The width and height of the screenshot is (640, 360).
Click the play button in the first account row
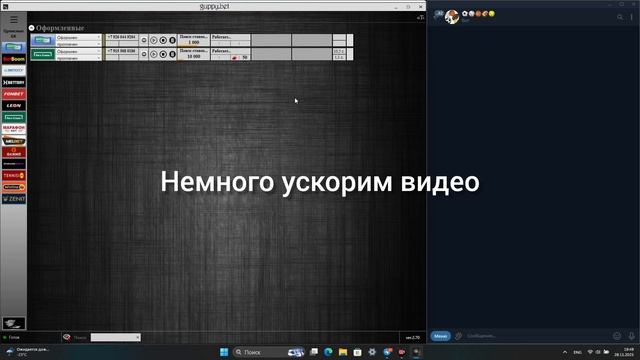(x=153, y=40)
